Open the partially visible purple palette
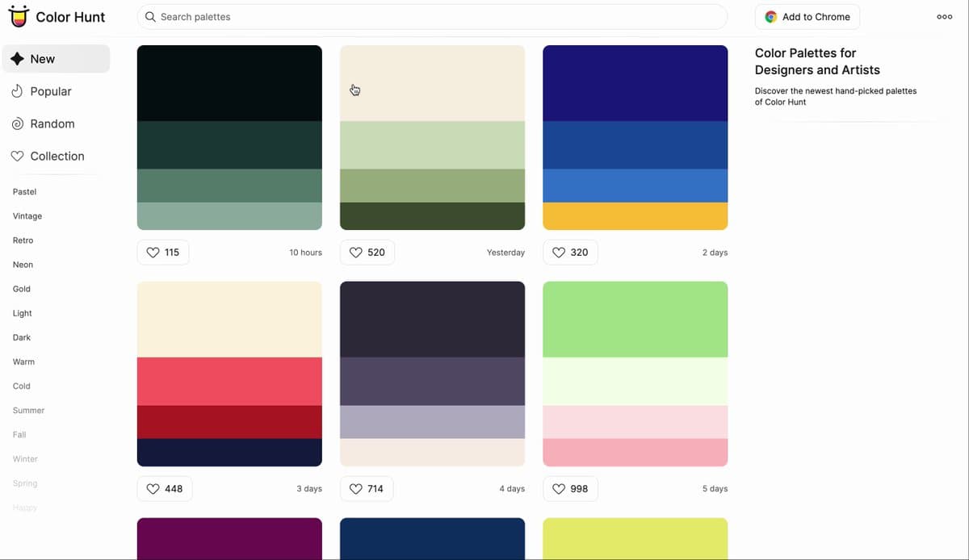Image resolution: width=969 pixels, height=560 pixels. 229,539
